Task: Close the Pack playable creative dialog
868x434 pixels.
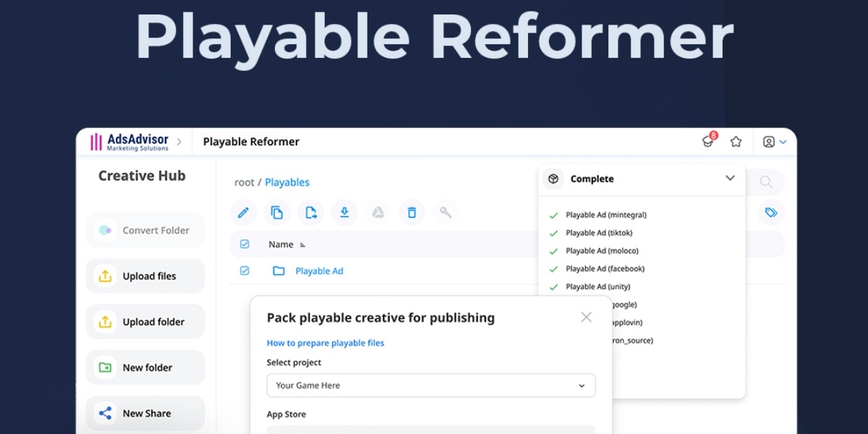Action: click(586, 317)
